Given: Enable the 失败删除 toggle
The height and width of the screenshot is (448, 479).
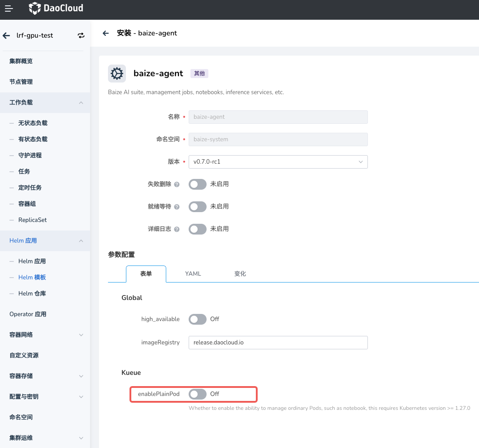Looking at the screenshot, I should 198,184.
